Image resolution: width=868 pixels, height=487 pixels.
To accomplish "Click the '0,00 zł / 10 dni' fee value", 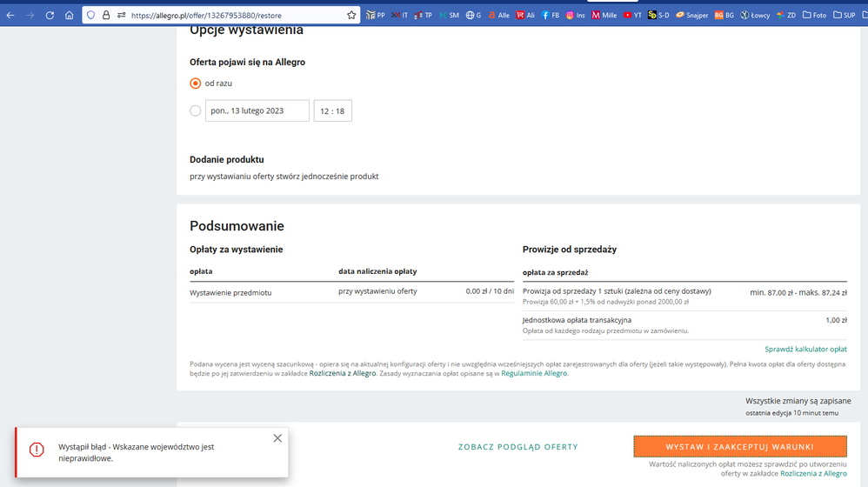I will tap(490, 291).
